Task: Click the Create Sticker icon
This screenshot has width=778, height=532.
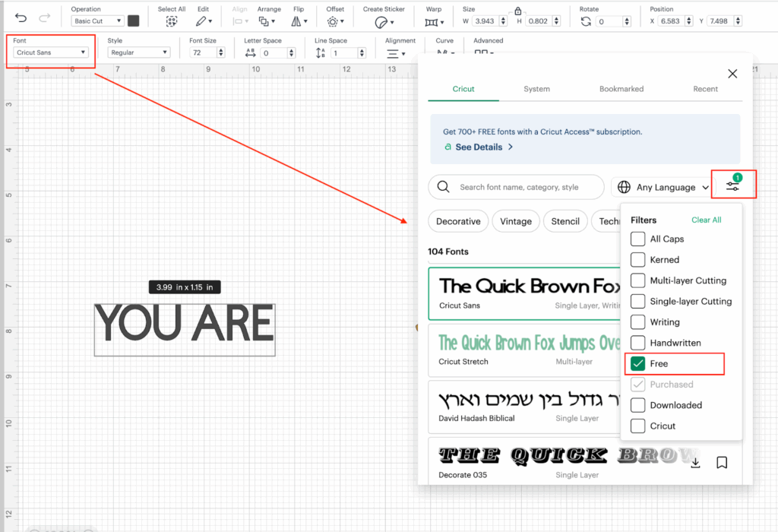Action: 383,22
